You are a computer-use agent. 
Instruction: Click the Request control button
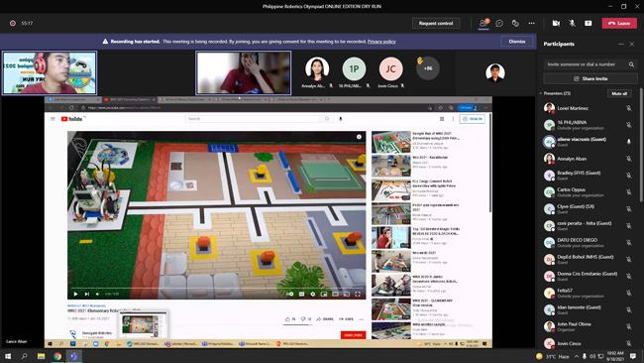tap(436, 24)
